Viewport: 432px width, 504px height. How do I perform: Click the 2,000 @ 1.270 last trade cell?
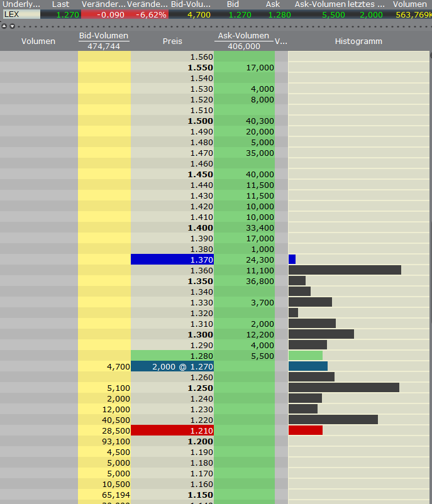tap(172, 366)
